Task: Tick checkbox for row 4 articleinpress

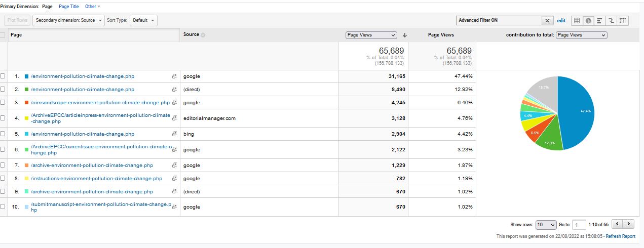Action: point(3,118)
